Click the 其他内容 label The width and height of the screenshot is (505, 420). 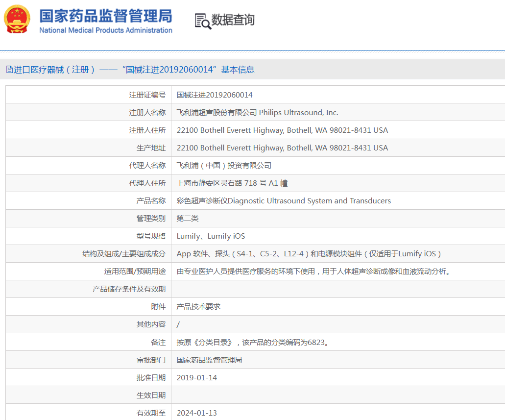(x=151, y=324)
